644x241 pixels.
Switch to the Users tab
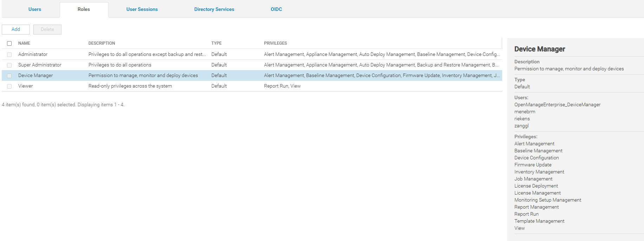[x=35, y=9]
